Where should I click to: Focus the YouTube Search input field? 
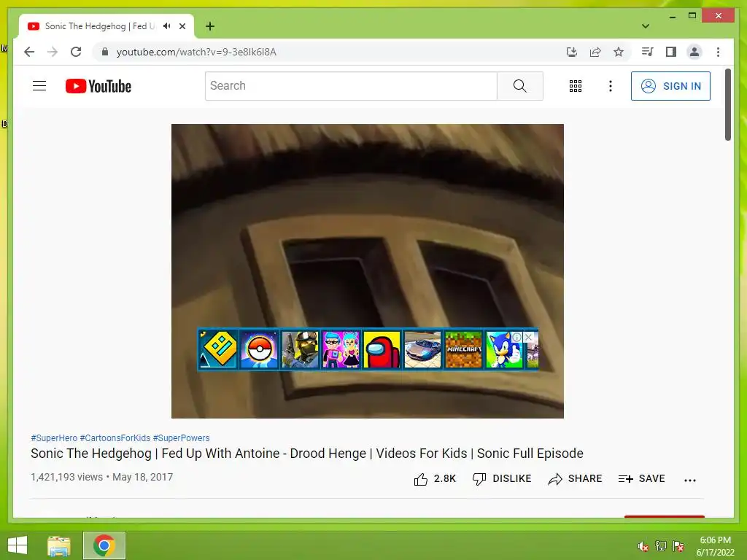(351, 86)
